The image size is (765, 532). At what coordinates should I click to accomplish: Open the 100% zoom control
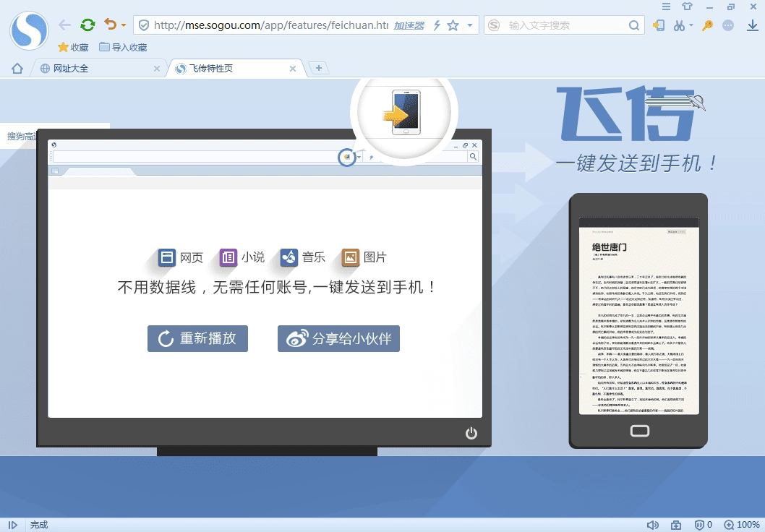[741, 525]
